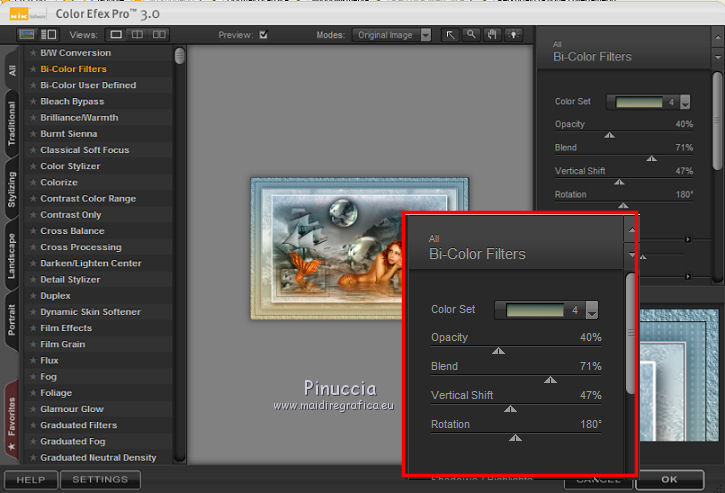The height and width of the screenshot is (493, 725).
Task: Click the star next to Cross Processing
Action: (x=33, y=247)
